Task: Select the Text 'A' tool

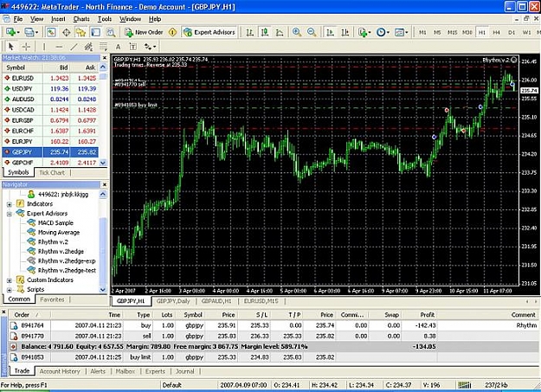Action: point(118,46)
